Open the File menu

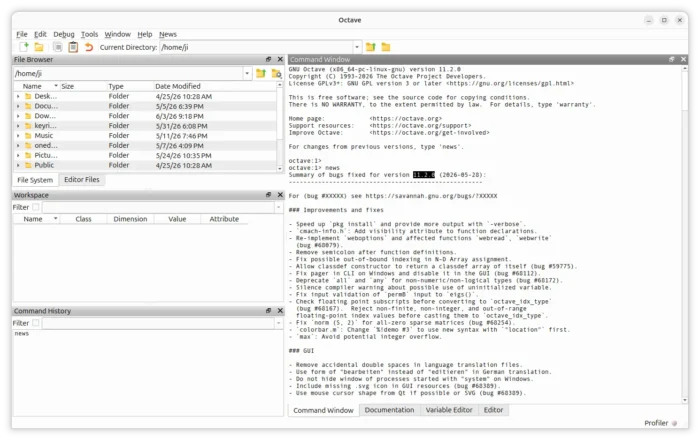[22, 34]
